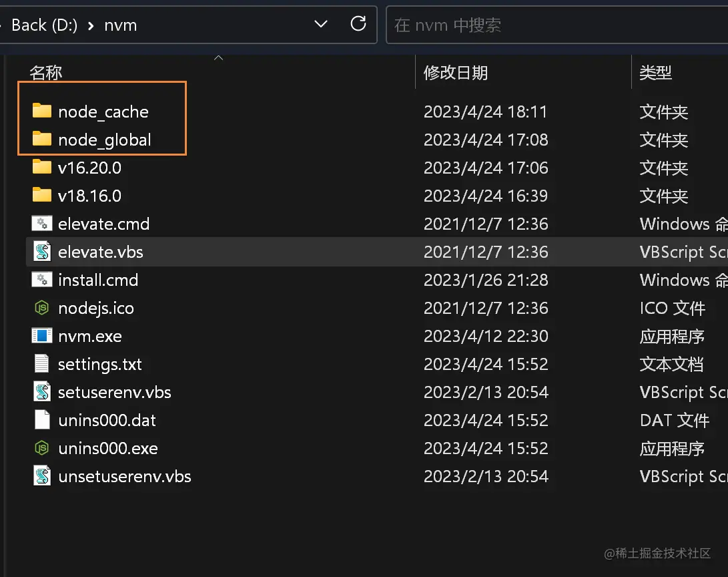
Task: Select the v16.20.0 folder name
Action: point(89,168)
